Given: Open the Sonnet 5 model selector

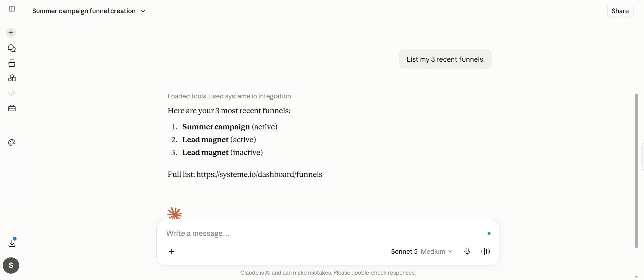Looking at the screenshot, I should 404,252.
